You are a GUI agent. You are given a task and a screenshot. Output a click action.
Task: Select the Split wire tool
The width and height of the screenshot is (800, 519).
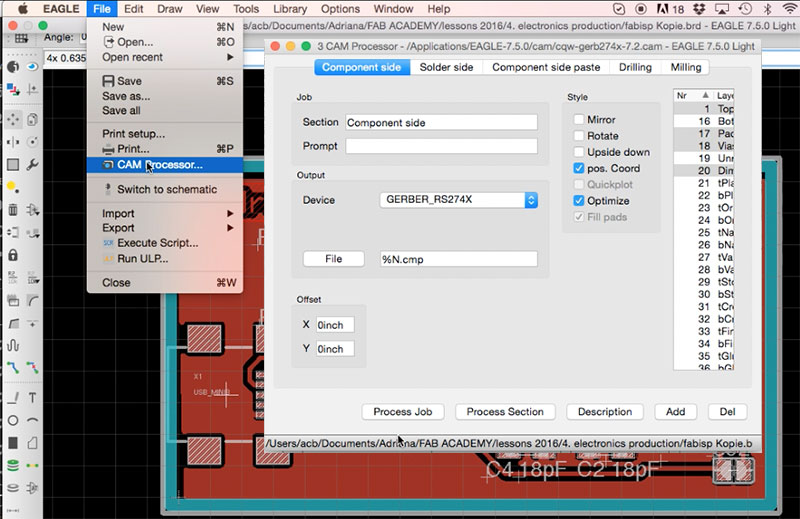coord(13,324)
